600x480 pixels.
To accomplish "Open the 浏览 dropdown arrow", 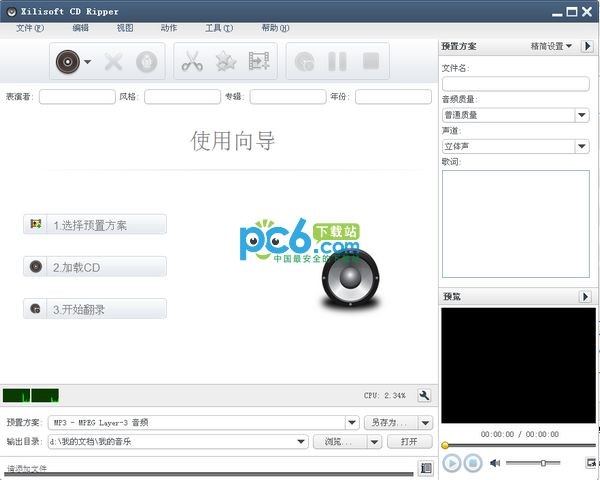I will (374, 442).
